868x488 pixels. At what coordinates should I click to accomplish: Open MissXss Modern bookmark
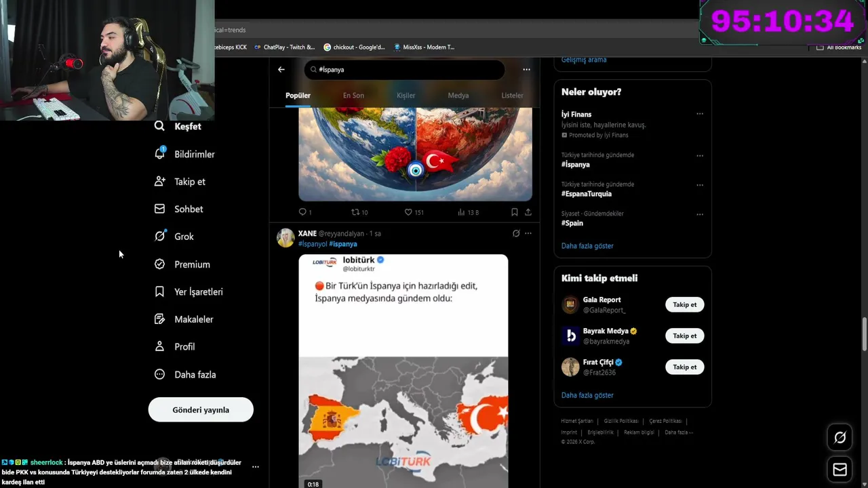tap(424, 47)
